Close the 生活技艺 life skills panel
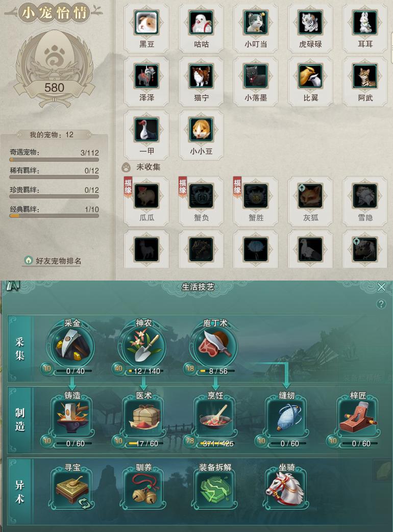 pos(381,287)
